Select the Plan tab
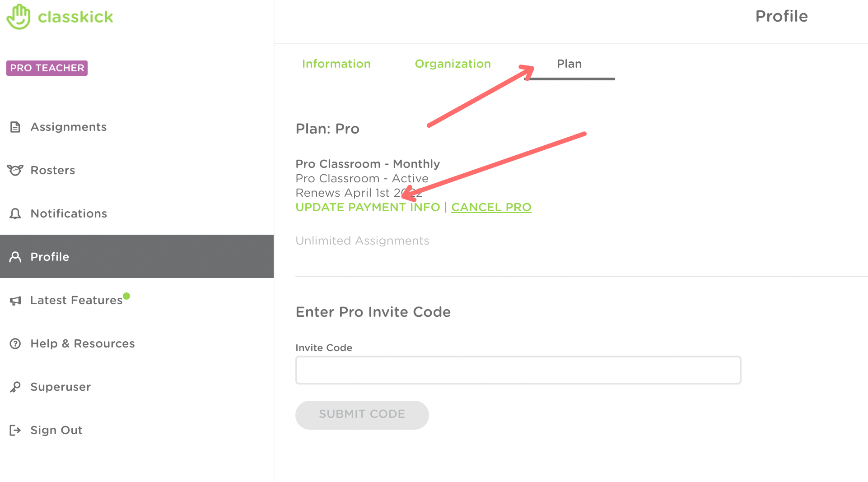Image resolution: width=868 pixels, height=482 pixels. (x=569, y=64)
